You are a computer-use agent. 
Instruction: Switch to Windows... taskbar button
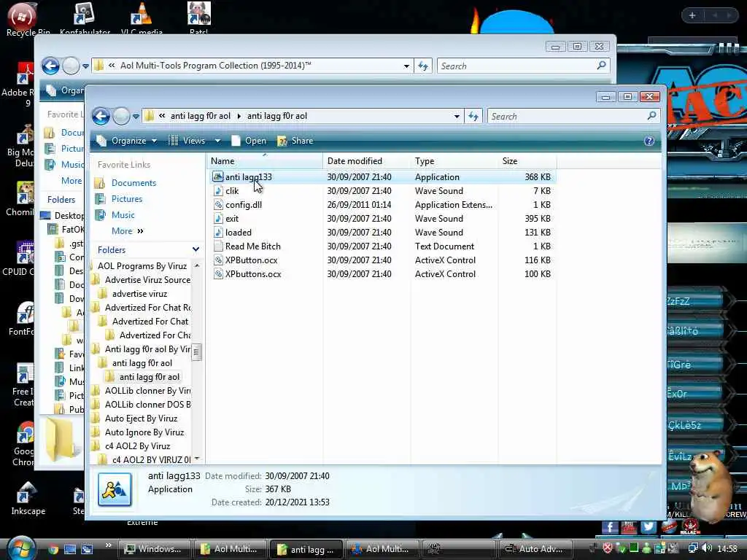pos(154,549)
